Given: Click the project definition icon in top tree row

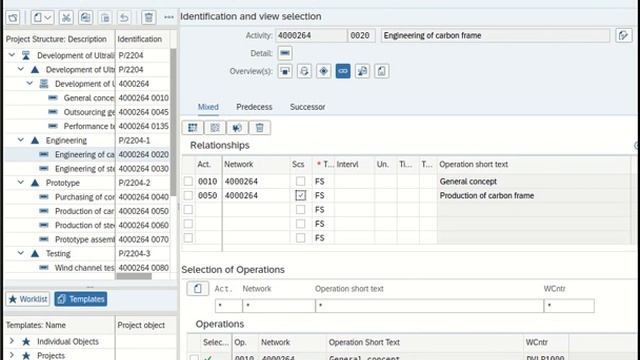Looking at the screenshot, I should click(x=26, y=55).
